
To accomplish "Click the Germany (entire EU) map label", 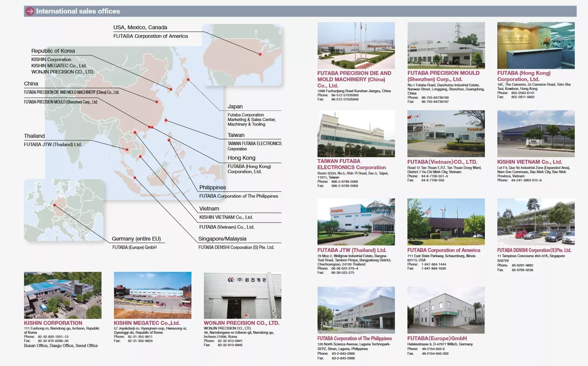I will (x=136, y=239).
